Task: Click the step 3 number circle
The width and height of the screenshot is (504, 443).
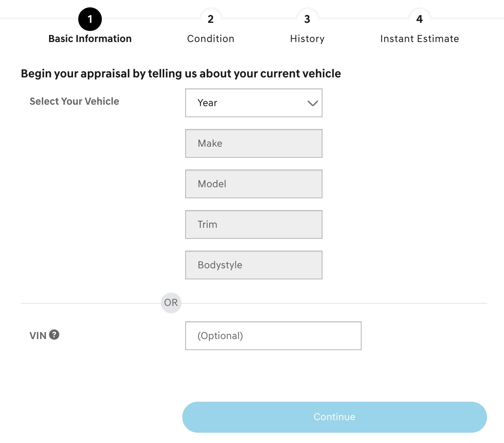Action: 307,19
